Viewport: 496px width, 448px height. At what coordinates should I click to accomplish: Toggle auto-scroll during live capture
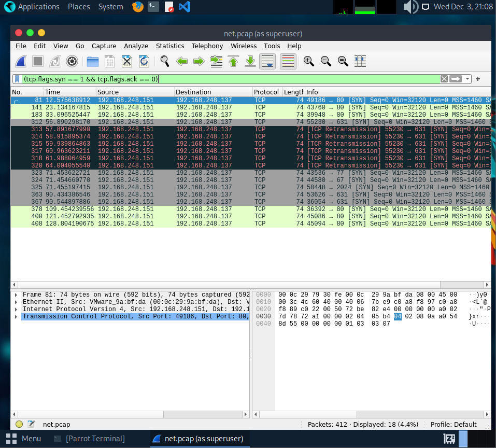pyautogui.click(x=267, y=61)
